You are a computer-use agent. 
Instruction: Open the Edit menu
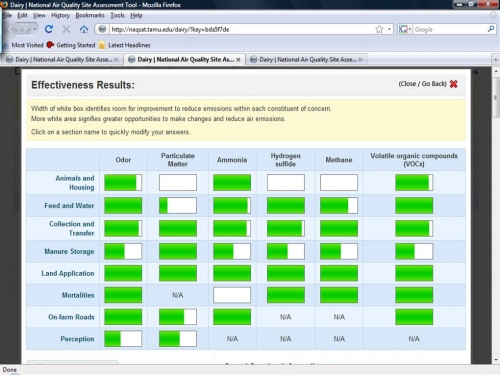(22, 15)
